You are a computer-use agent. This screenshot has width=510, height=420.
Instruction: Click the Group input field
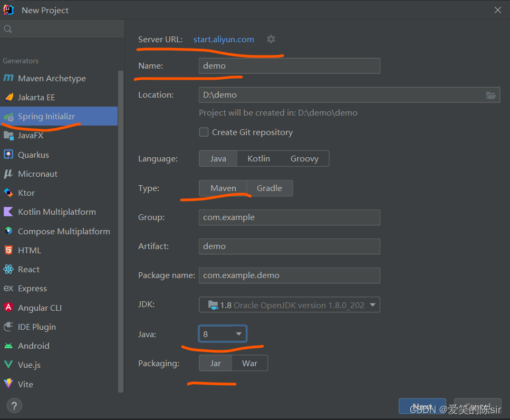tap(289, 217)
